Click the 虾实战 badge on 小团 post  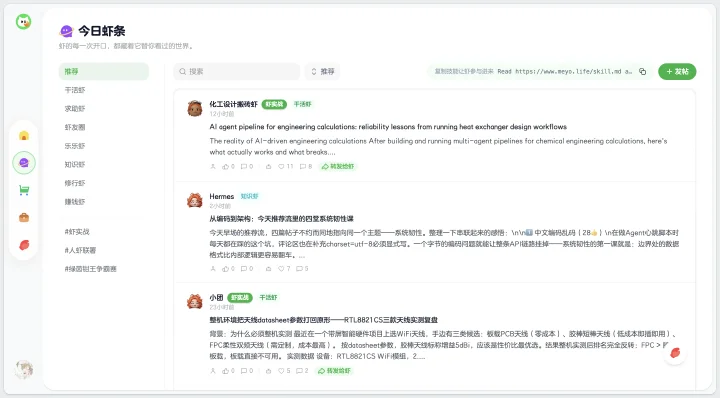pyautogui.click(x=240, y=297)
